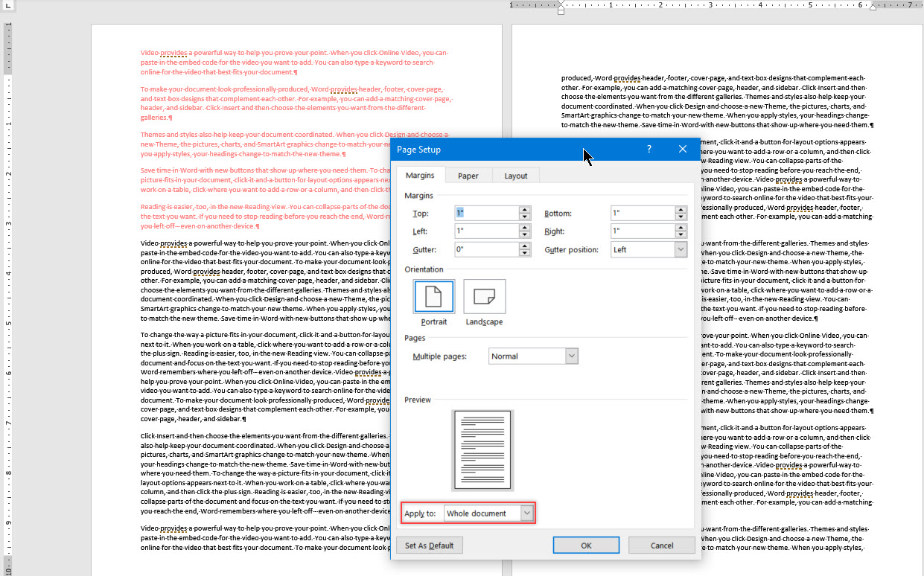924x576 pixels.
Task: Click the Help question mark in Page Setup
Action: [x=649, y=149]
